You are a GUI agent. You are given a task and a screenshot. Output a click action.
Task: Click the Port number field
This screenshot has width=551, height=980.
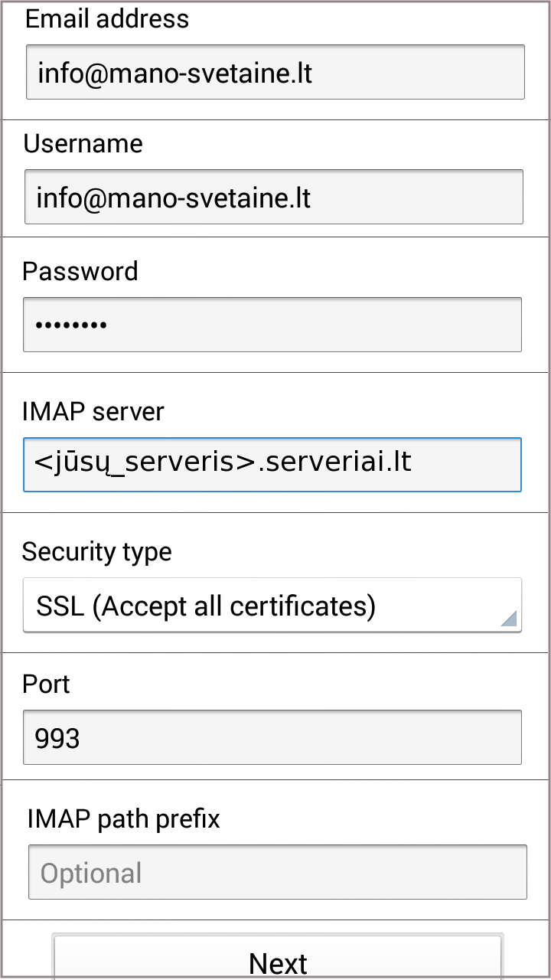click(272, 737)
